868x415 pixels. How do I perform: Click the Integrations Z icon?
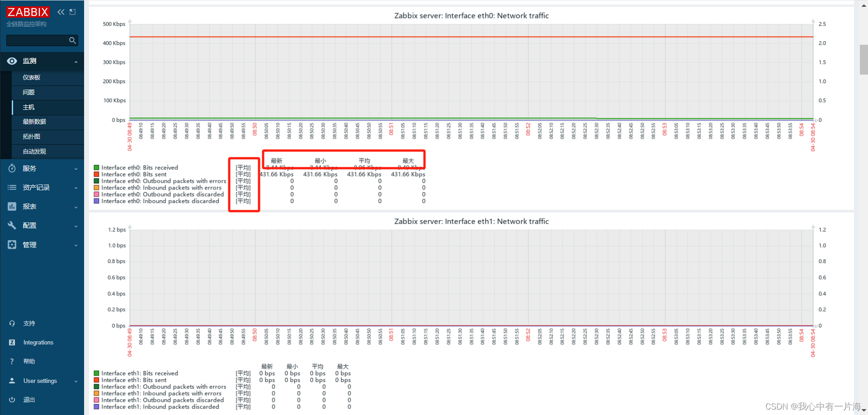(12, 343)
